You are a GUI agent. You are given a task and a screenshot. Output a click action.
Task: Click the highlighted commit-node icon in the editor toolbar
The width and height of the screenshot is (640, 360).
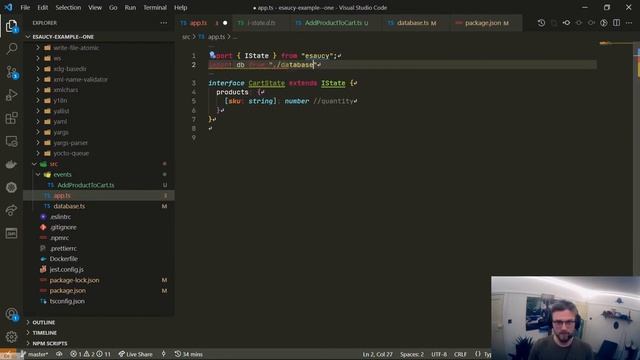pos(567,23)
